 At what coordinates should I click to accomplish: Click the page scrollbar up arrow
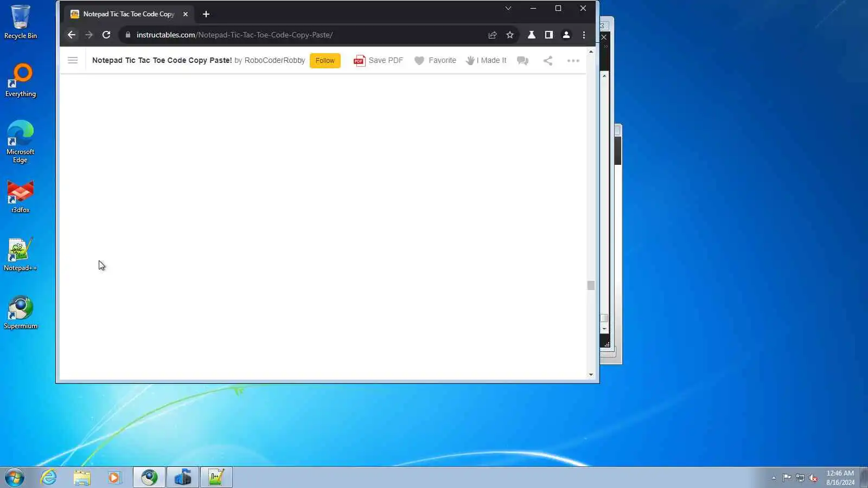click(x=591, y=52)
